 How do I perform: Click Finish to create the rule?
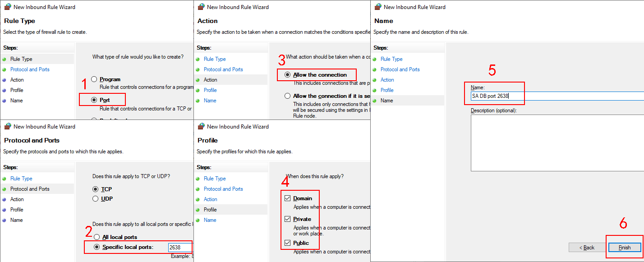(625, 248)
